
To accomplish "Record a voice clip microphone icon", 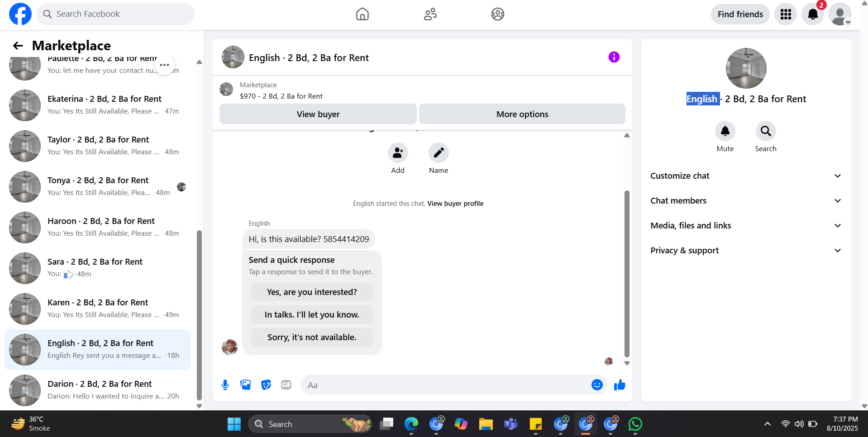I will coord(225,385).
